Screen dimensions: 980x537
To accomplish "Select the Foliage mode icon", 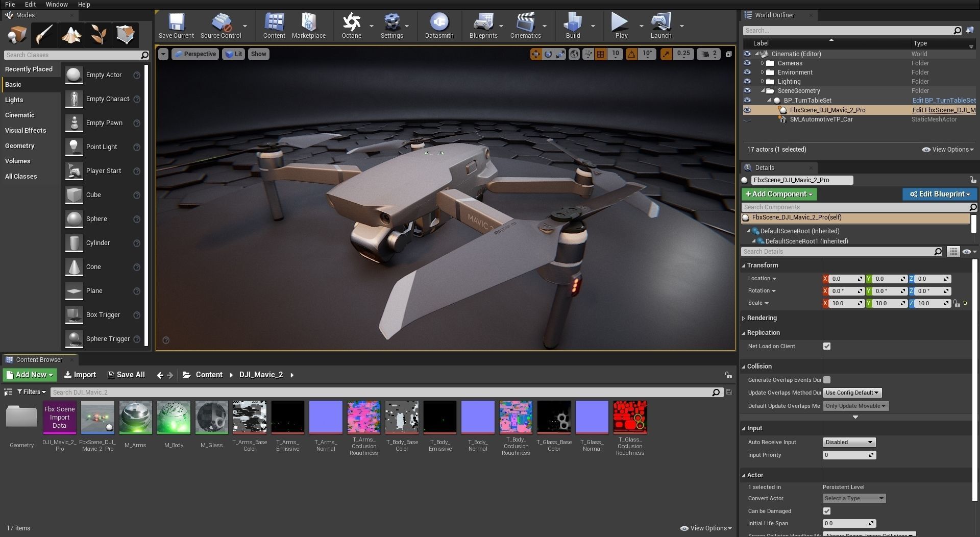I will [98, 35].
